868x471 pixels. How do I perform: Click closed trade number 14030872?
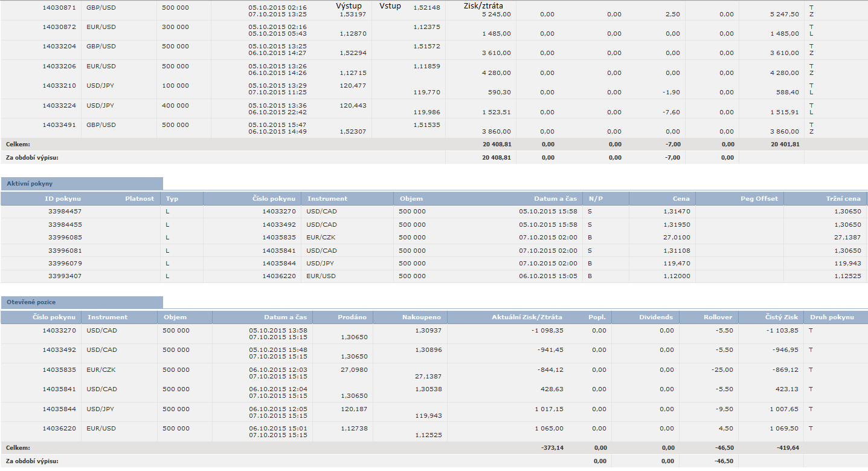[x=59, y=27]
